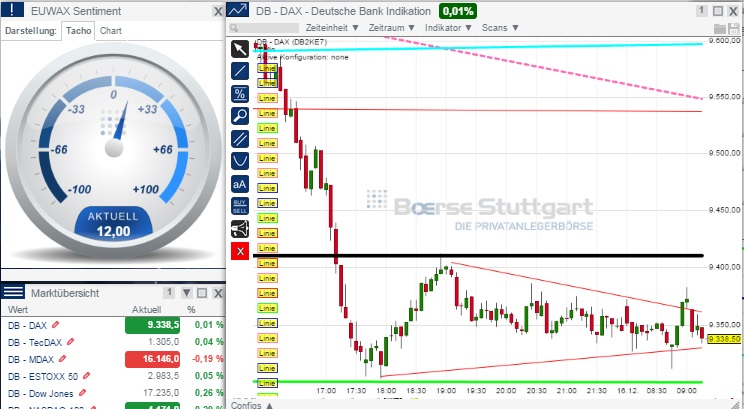Open the Scans dropdown
The image size is (744, 409).
pos(501,28)
